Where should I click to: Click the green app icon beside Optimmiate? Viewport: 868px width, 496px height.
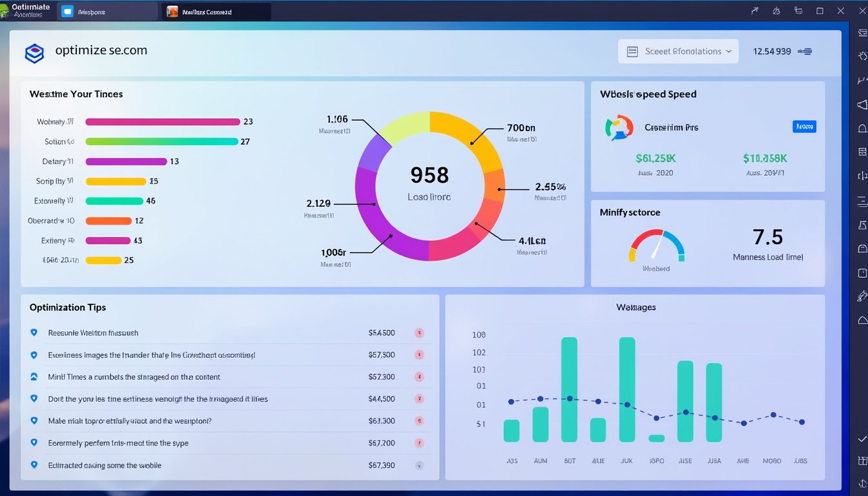click(x=5, y=12)
